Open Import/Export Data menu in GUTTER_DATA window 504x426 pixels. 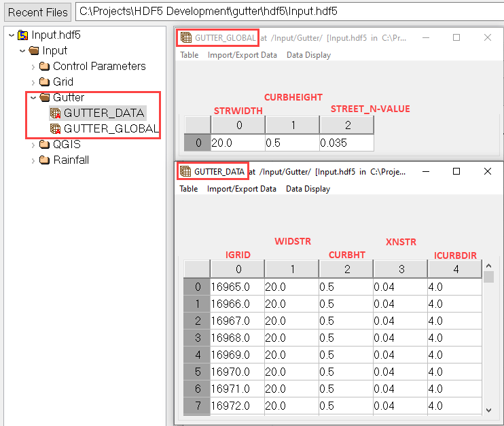[241, 189]
